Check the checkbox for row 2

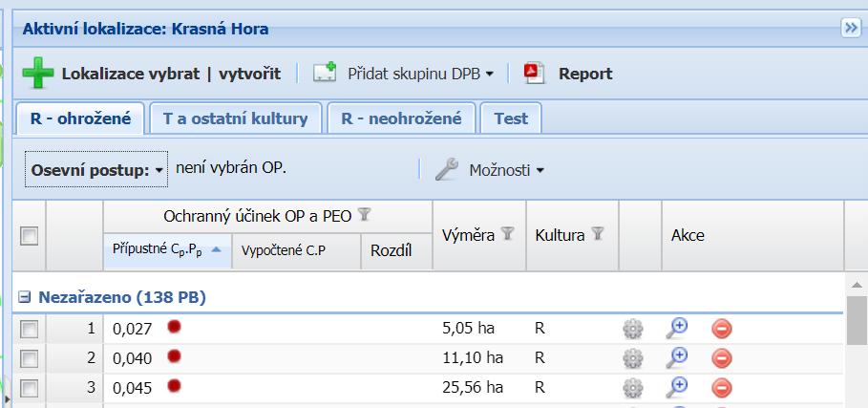29,358
